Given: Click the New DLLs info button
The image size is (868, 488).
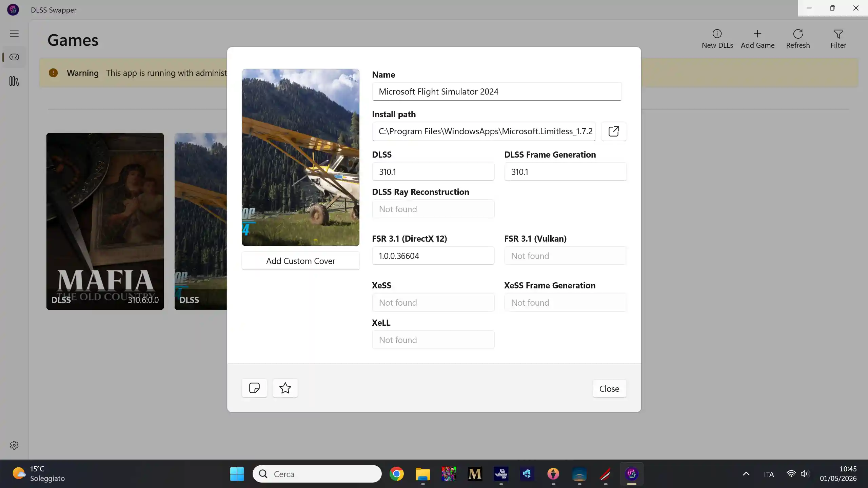Looking at the screenshot, I should [717, 39].
